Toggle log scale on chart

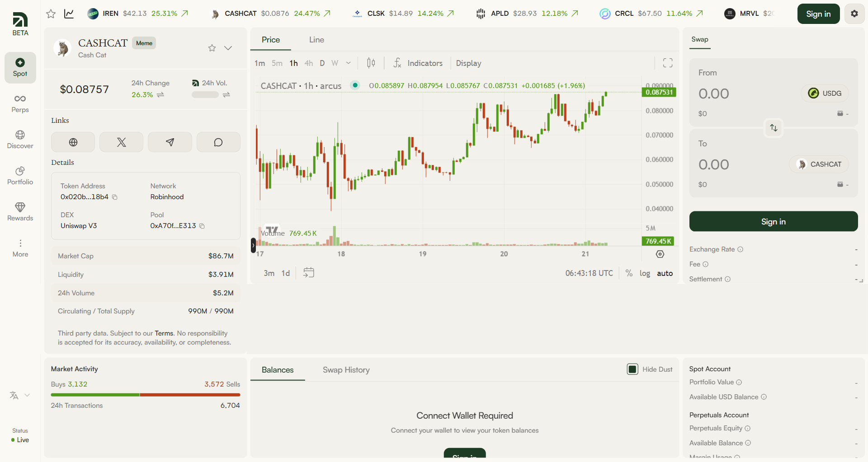(645, 273)
